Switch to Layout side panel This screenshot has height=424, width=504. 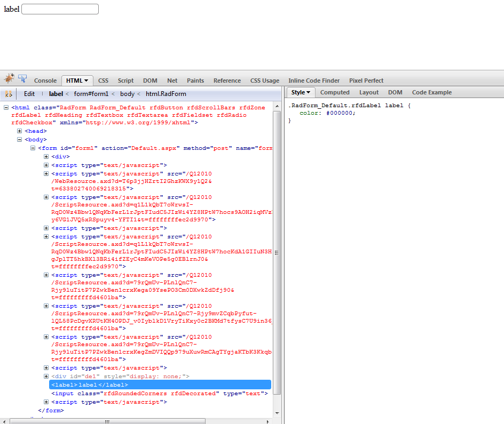click(369, 92)
